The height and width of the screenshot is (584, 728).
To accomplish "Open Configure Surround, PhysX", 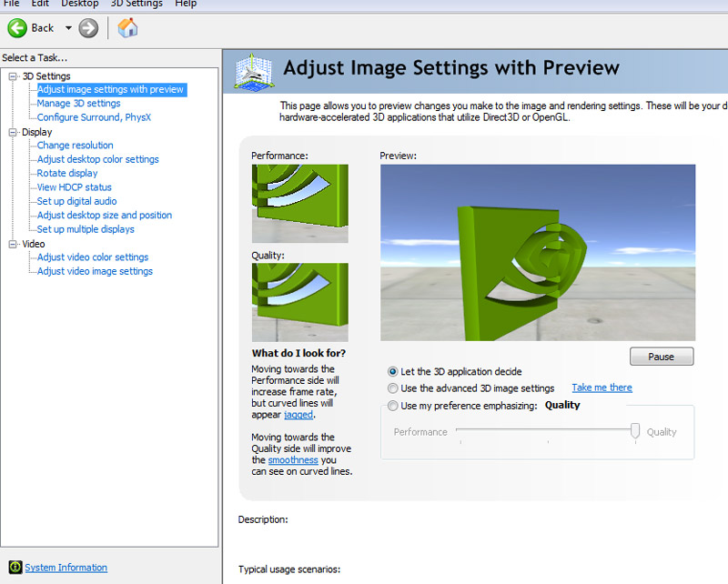I will point(94,117).
